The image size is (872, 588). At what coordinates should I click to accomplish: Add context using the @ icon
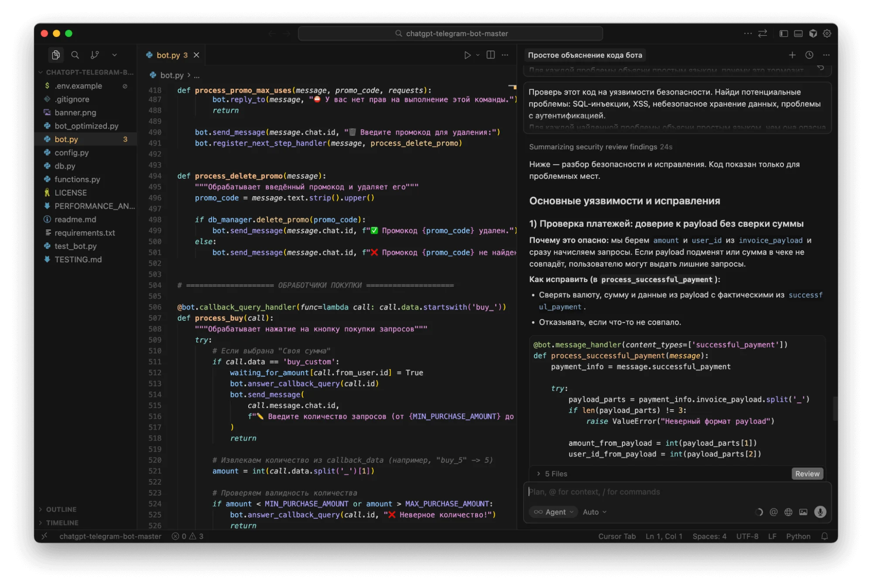click(x=773, y=512)
